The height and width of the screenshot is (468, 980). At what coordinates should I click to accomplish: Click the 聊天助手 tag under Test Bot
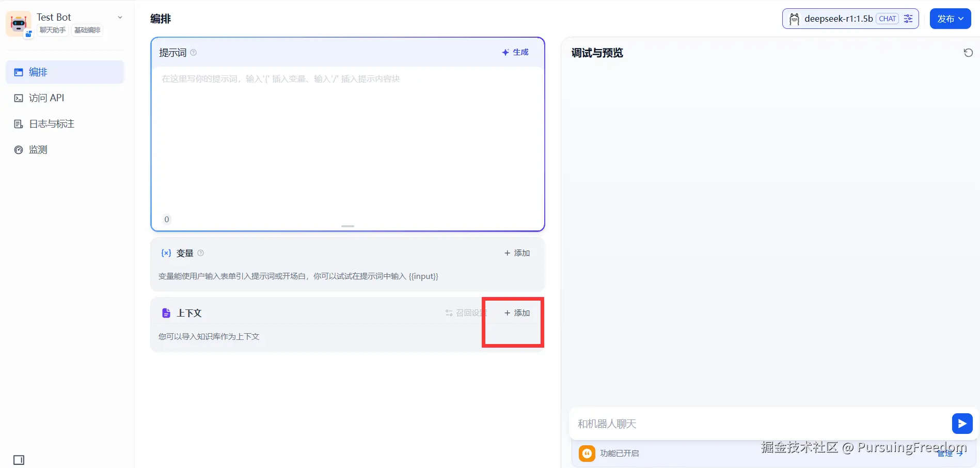(53, 30)
